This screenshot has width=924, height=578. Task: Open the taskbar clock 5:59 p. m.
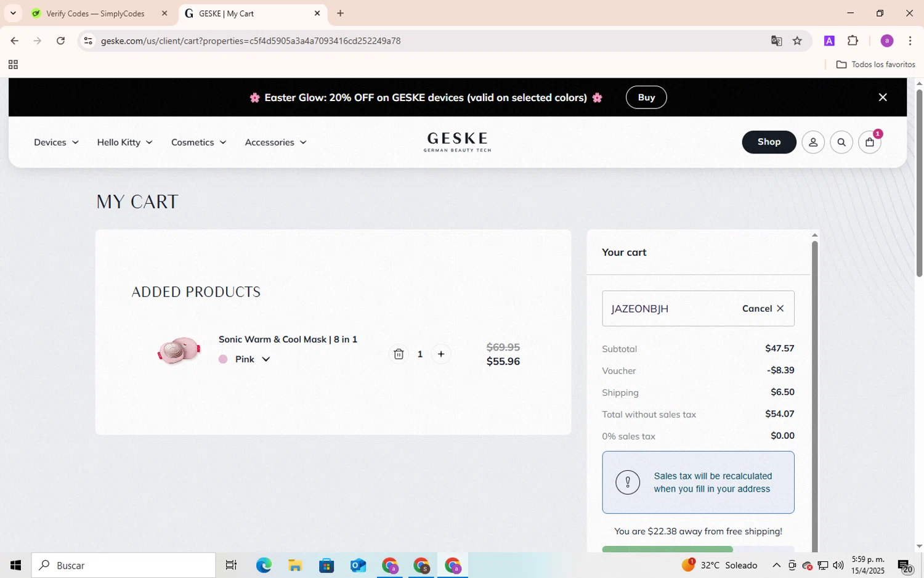click(868, 565)
